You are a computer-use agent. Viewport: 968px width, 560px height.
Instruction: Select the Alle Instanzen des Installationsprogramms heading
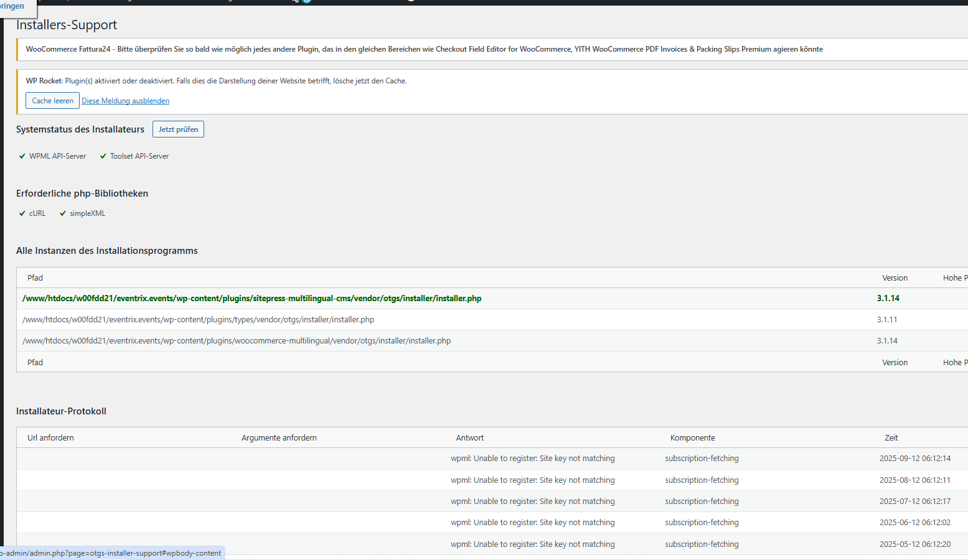[x=107, y=251]
